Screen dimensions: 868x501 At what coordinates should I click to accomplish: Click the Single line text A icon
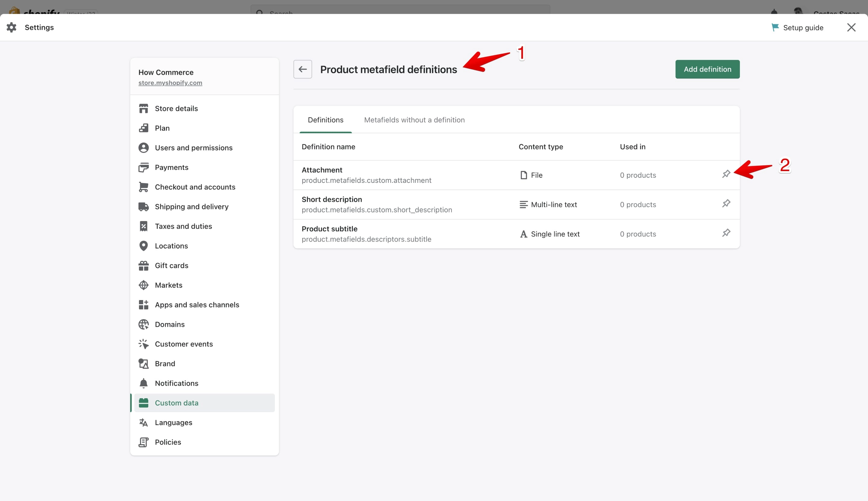pos(524,234)
